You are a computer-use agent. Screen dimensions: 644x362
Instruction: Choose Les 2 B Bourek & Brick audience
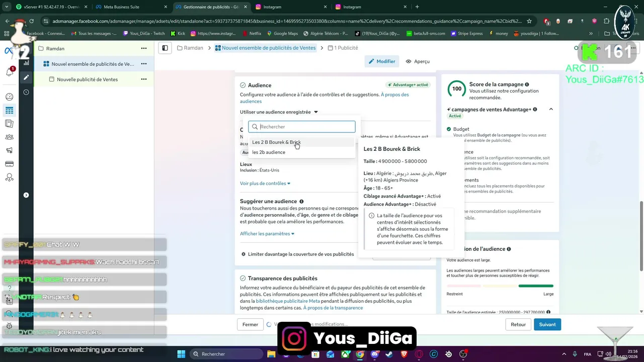tap(301, 142)
